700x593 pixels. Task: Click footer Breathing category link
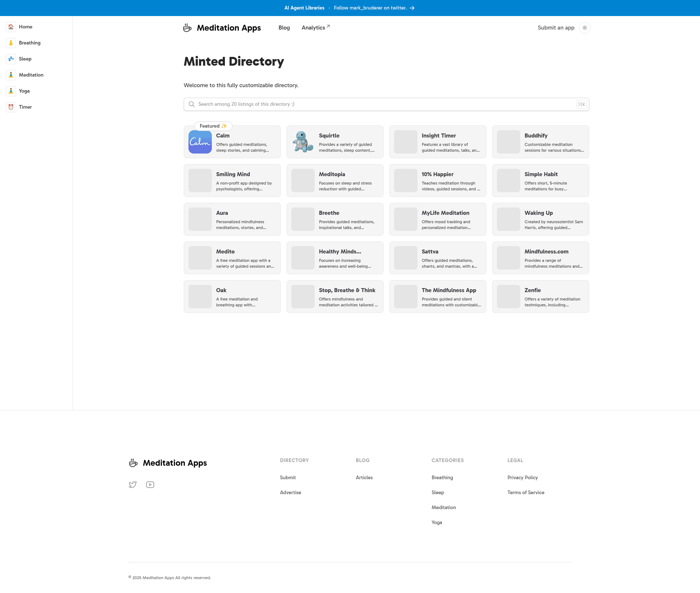pos(442,477)
